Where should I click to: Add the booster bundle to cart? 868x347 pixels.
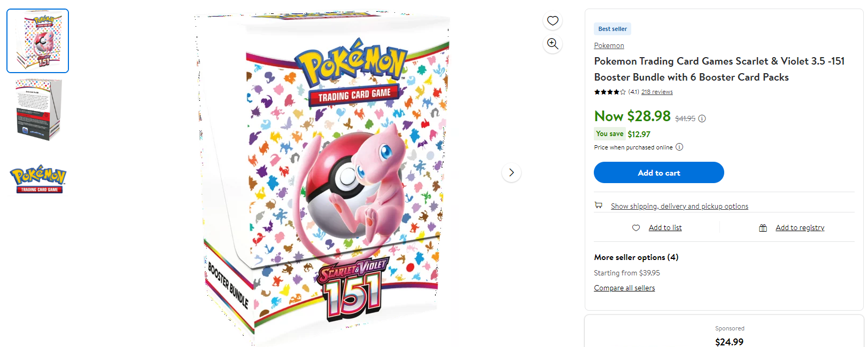tap(658, 172)
